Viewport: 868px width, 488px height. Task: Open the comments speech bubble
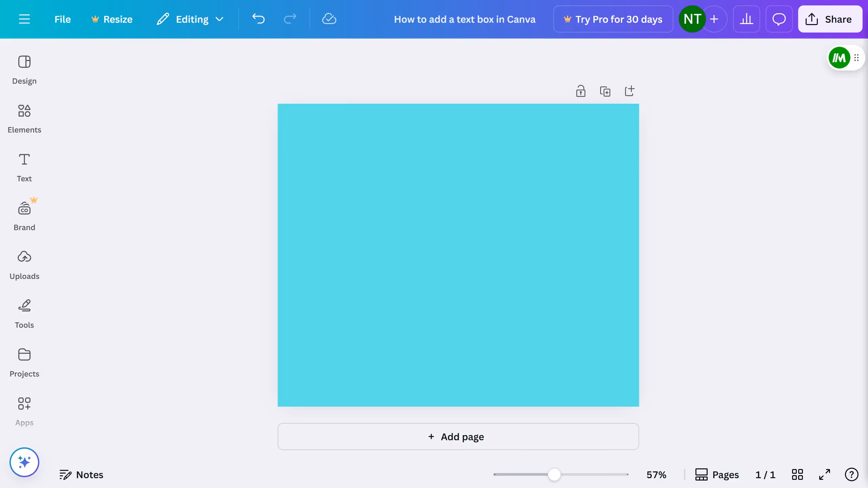[779, 19]
